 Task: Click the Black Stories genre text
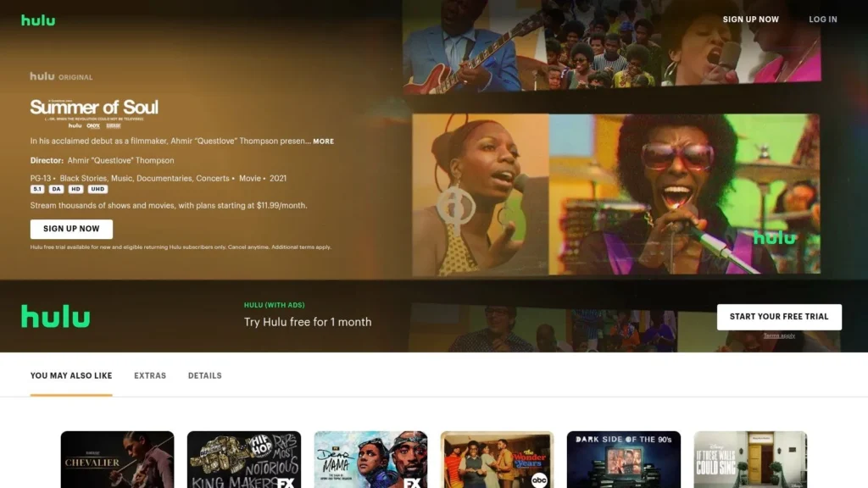(x=83, y=179)
